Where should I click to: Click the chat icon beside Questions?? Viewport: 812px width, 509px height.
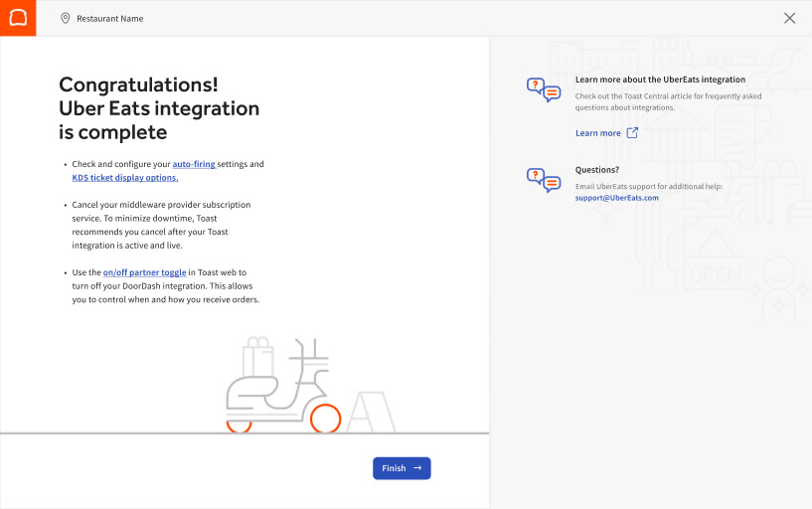click(544, 180)
